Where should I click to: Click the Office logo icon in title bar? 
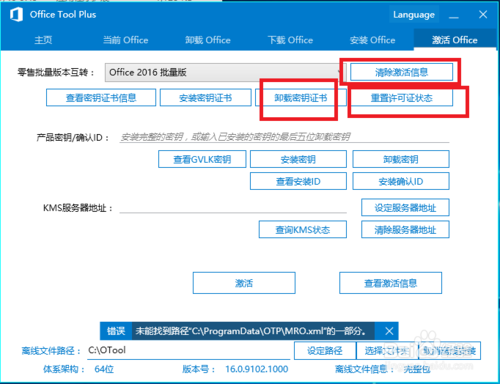[x=16, y=15]
